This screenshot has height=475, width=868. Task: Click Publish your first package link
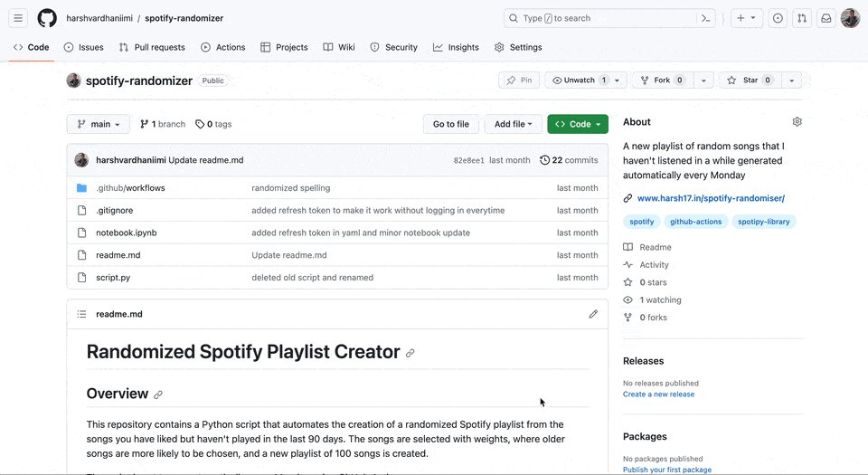[667, 470]
